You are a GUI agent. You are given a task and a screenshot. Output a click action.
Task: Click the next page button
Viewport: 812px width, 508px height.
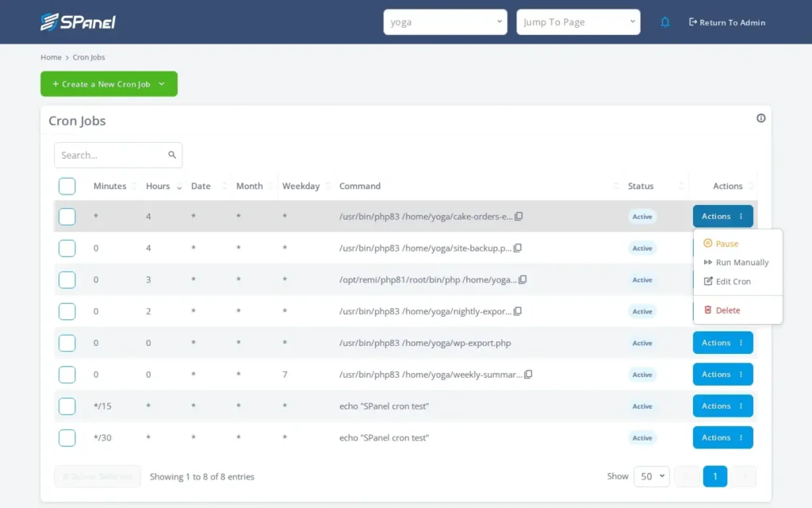[744, 476]
